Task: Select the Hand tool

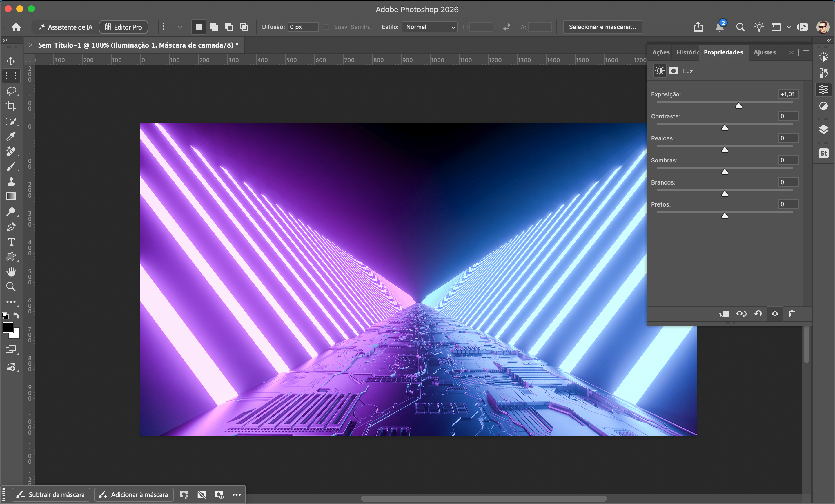Action: [11, 272]
